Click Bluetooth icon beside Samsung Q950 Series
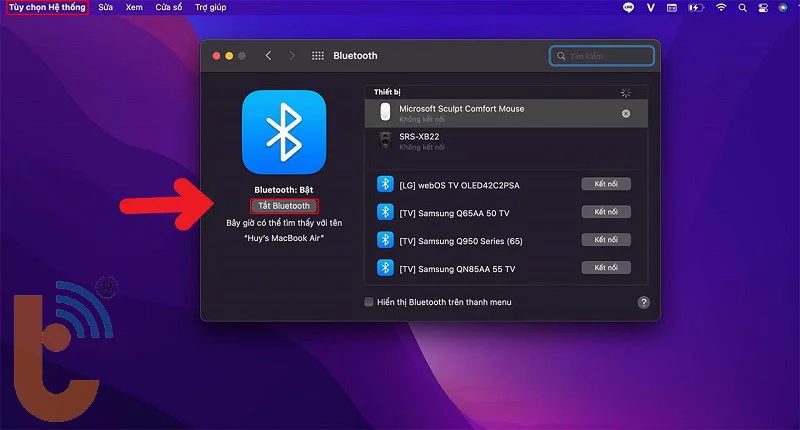The width and height of the screenshot is (800, 430). click(x=385, y=240)
